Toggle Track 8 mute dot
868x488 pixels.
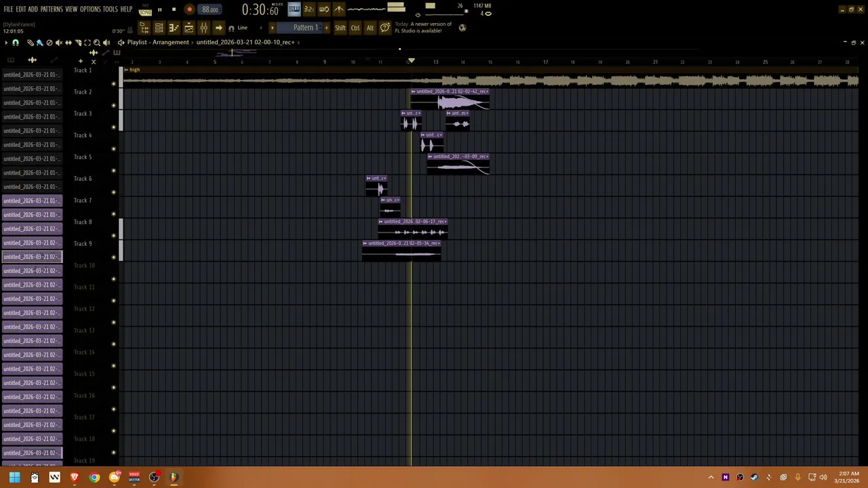113,235
